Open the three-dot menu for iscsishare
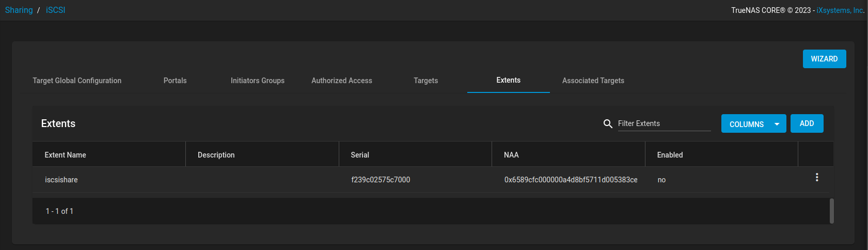 816,177
